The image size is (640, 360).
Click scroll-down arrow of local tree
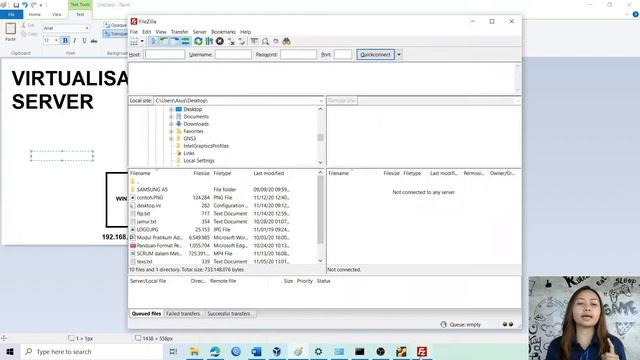coord(320,163)
